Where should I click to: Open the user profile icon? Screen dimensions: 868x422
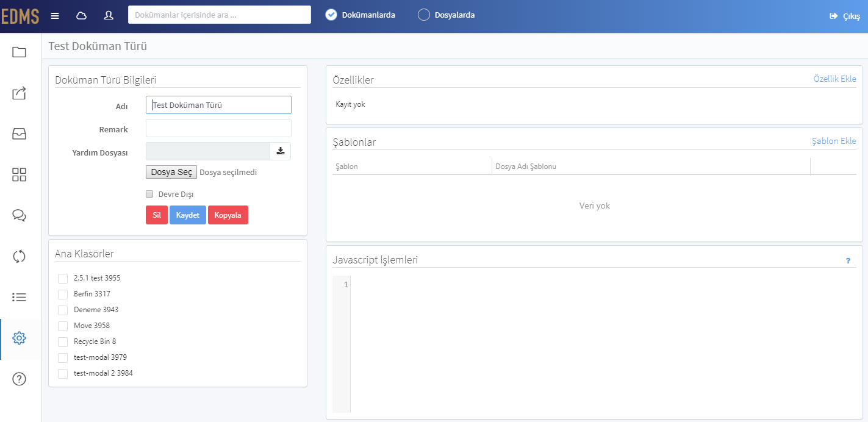(x=109, y=16)
